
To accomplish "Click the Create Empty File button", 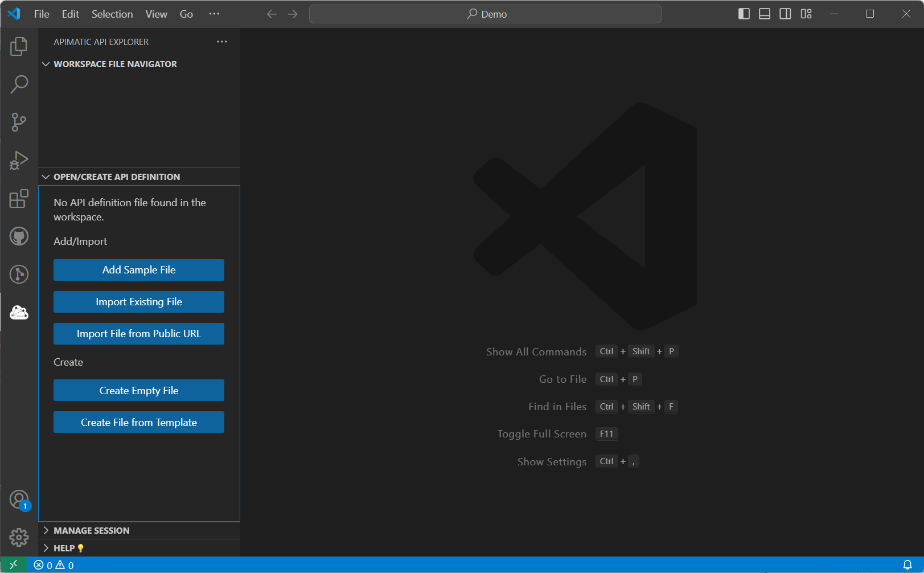I will pyautogui.click(x=139, y=391).
